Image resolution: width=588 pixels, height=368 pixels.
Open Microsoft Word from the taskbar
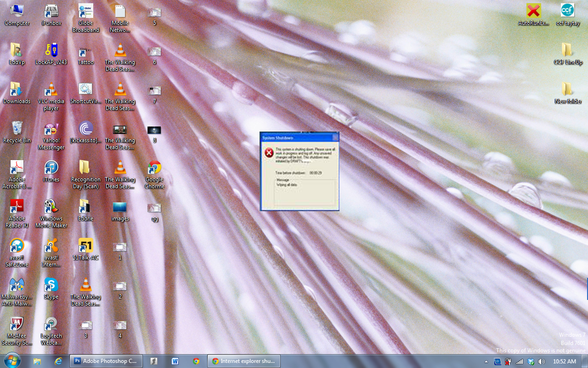(x=175, y=361)
